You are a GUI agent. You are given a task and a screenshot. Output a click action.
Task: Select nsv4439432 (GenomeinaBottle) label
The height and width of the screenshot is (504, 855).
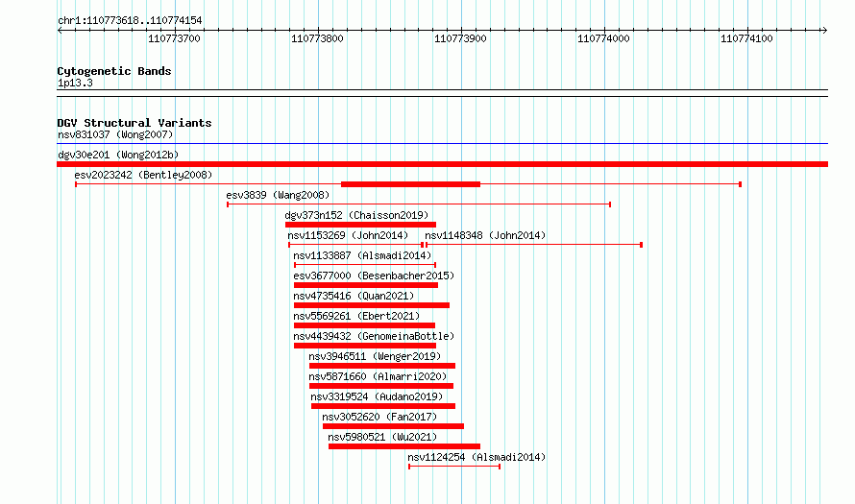coord(374,336)
